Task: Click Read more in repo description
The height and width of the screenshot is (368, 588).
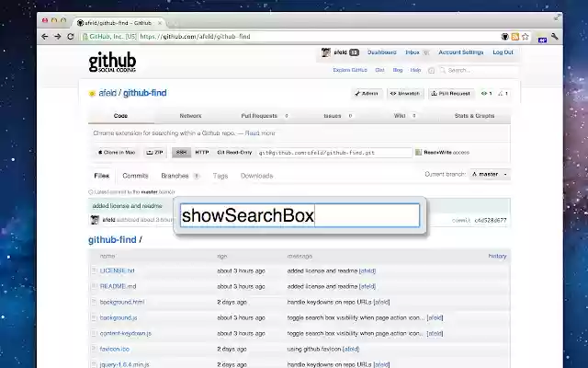Action: click(260, 133)
